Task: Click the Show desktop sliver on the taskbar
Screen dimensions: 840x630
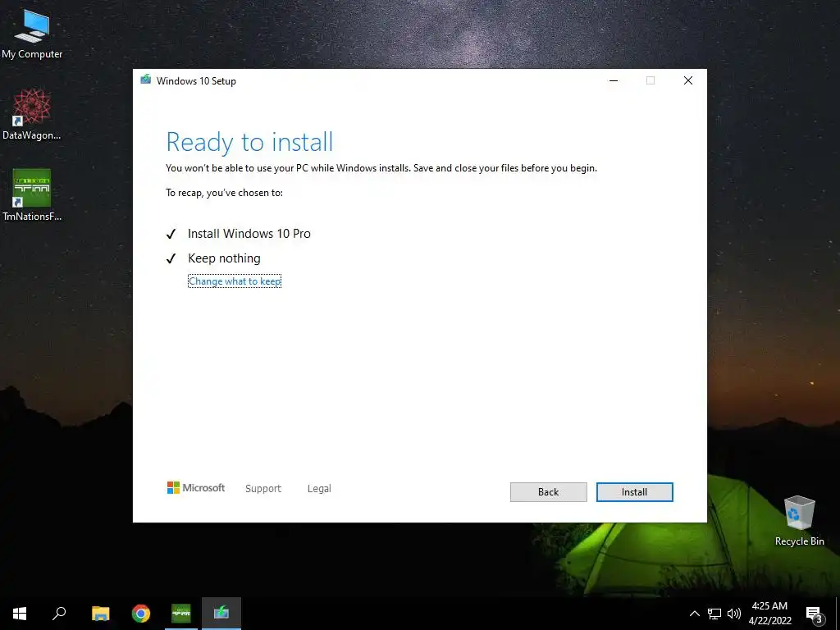Action: [838, 614]
